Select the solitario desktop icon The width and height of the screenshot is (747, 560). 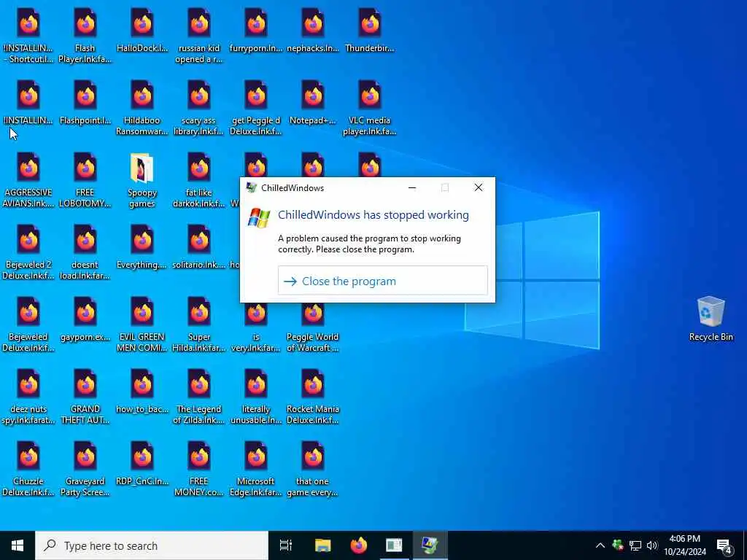198,248
